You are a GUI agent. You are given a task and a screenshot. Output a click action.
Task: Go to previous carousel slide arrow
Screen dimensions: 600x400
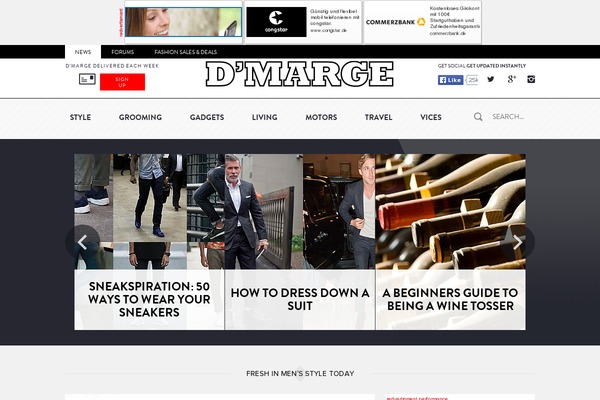[x=83, y=242]
